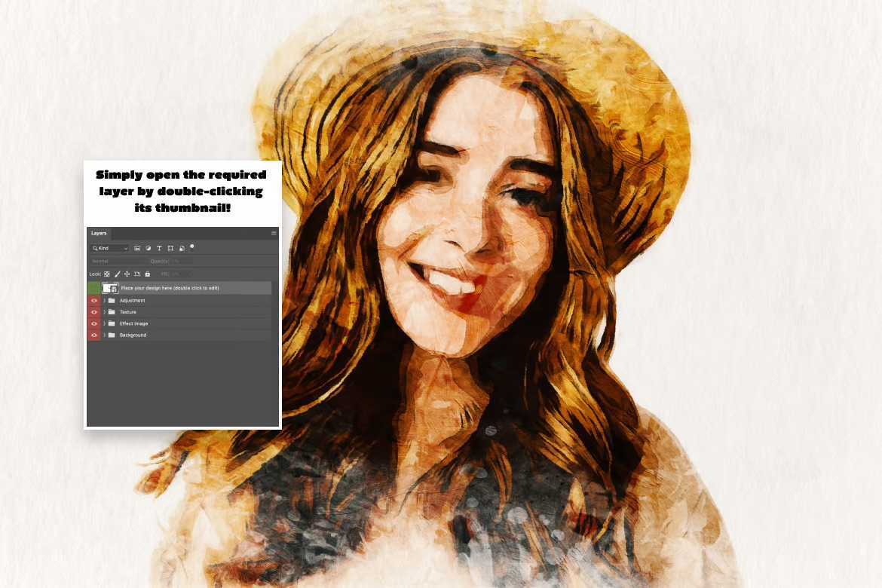Toggle layer filtering on or off
The height and width of the screenshot is (588, 882).
coord(191,247)
